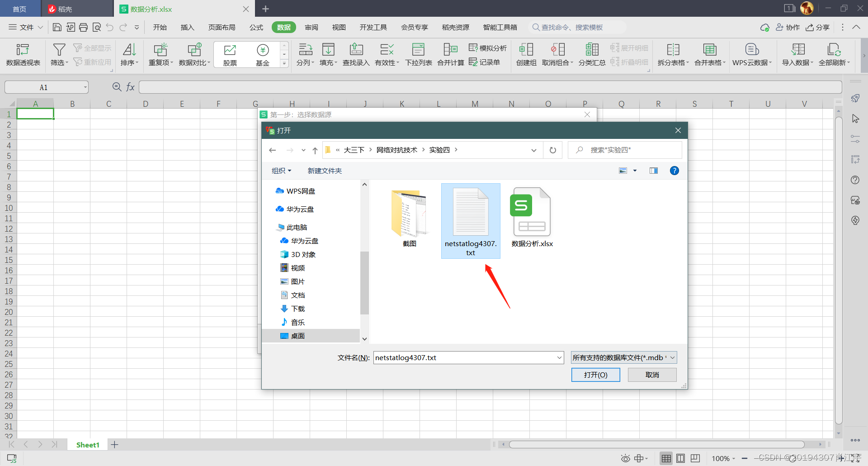Click the 取消 button in Open dialog
The image size is (868, 466).
click(652, 375)
